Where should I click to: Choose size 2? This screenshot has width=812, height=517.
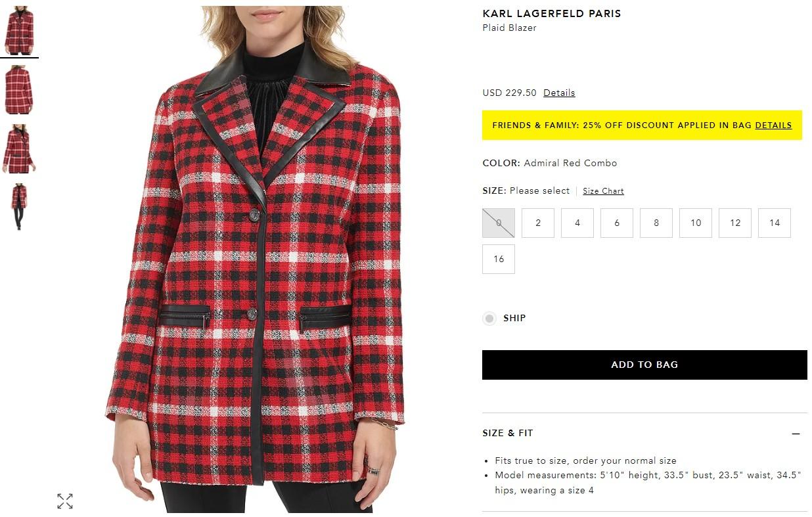pos(538,223)
